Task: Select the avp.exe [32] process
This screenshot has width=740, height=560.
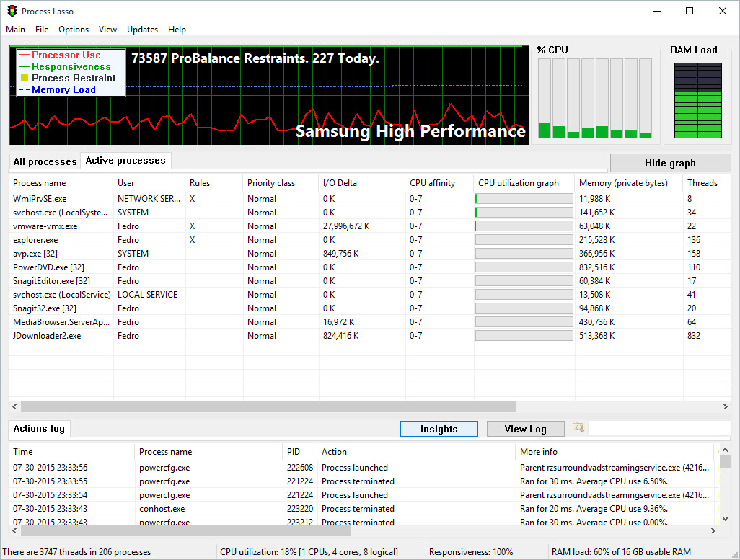Action: coord(369,254)
